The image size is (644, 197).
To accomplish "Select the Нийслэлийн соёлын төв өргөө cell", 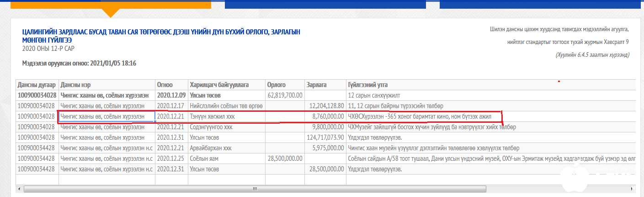I will click(x=226, y=106).
